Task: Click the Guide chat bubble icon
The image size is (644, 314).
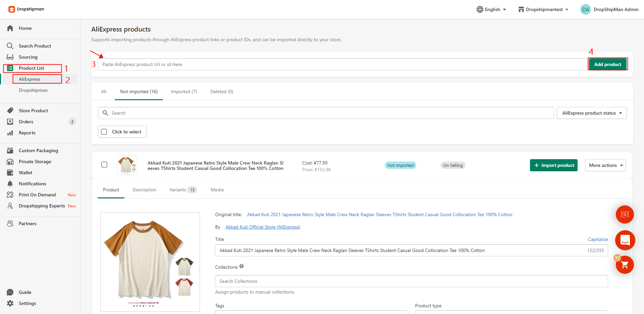Action: point(10,292)
